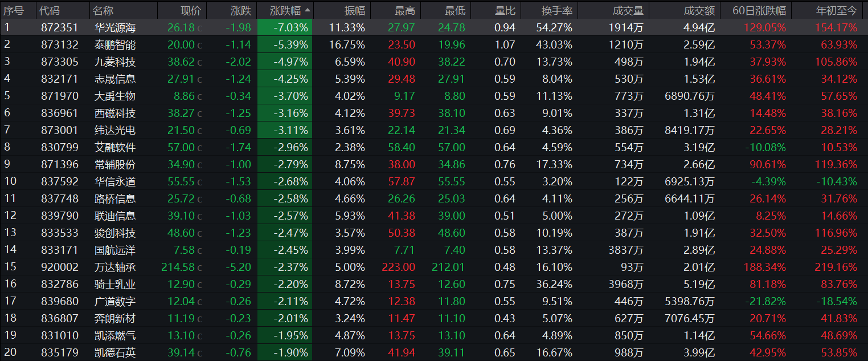Click stock code 873132
The width and height of the screenshot is (868, 361).
[x=60, y=44]
